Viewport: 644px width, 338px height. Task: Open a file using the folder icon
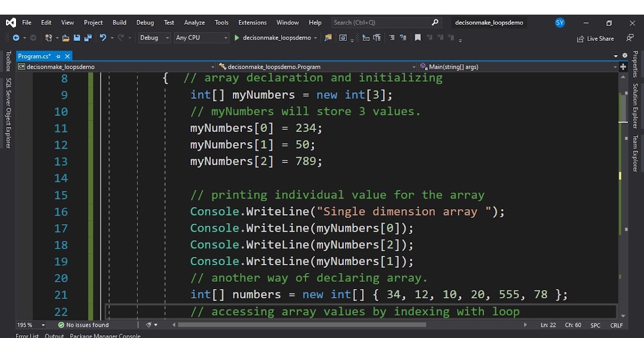click(x=66, y=38)
